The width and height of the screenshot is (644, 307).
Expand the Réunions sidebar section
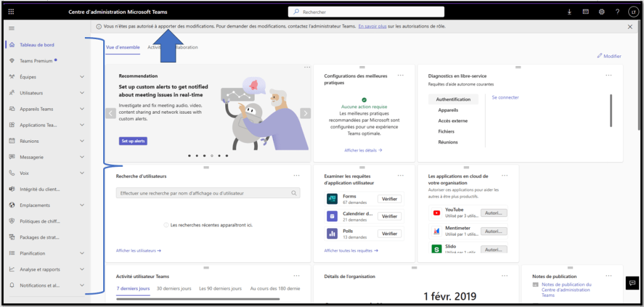[82, 141]
